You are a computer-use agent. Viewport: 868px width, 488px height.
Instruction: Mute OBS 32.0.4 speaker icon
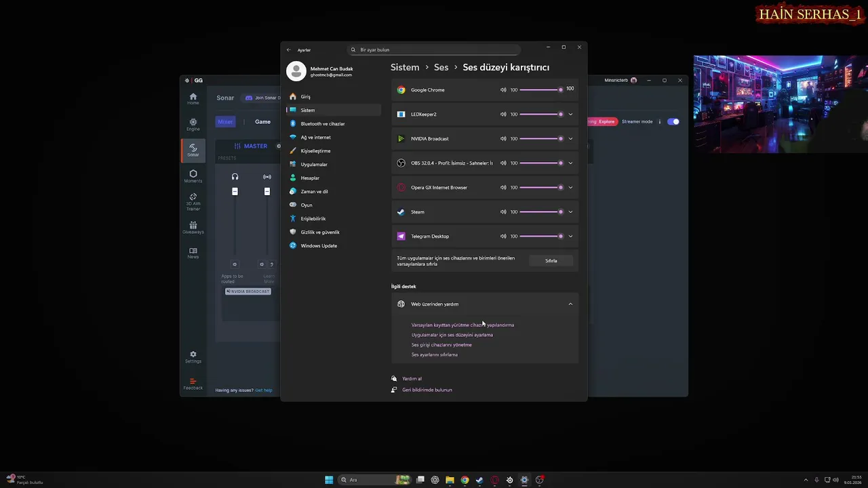(503, 163)
